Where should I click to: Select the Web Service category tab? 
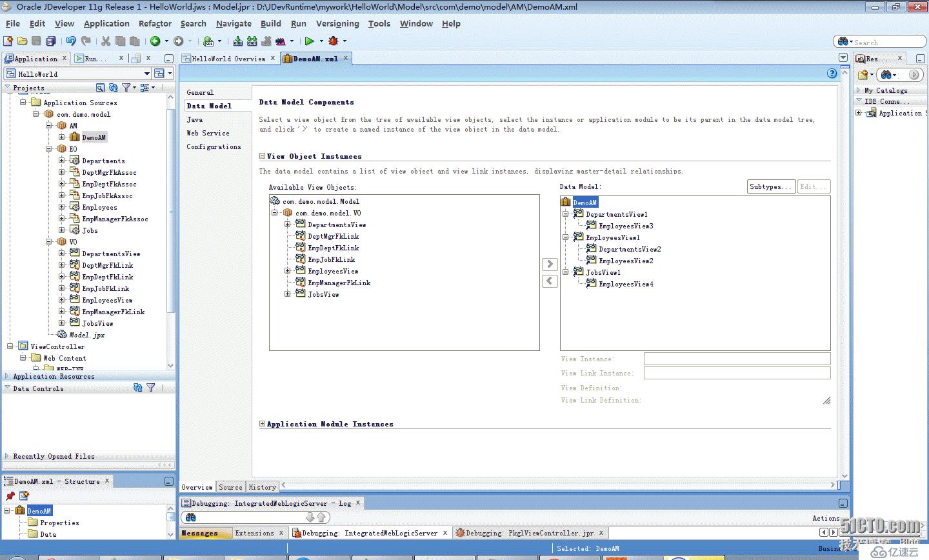tap(208, 133)
